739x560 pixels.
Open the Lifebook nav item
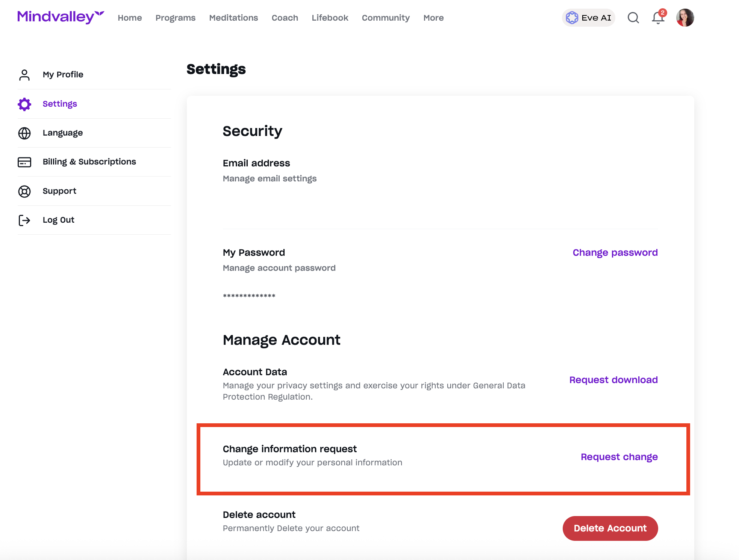(x=330, y=18)
